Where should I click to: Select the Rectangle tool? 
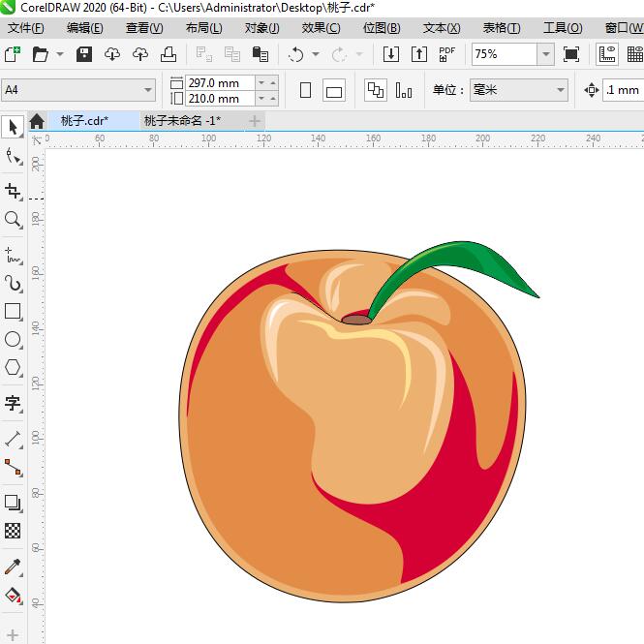tap(13, 311)
